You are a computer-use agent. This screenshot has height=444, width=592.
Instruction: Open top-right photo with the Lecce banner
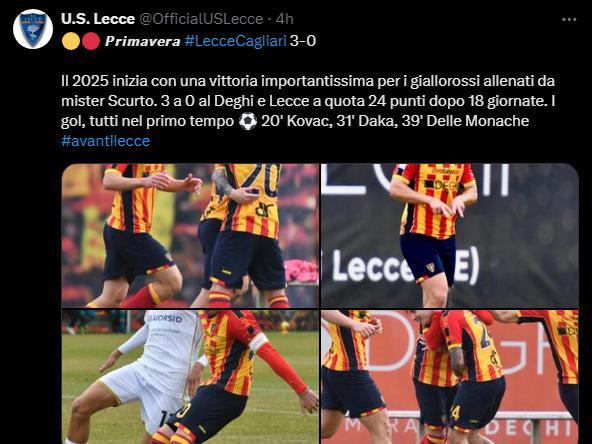click(x=450, y=236)
